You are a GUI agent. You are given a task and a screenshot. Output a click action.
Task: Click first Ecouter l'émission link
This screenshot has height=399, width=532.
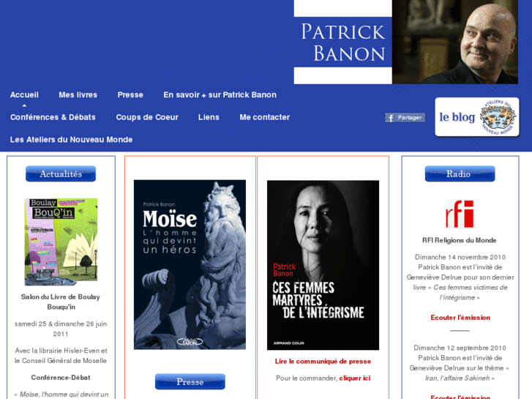pos(460,318)
